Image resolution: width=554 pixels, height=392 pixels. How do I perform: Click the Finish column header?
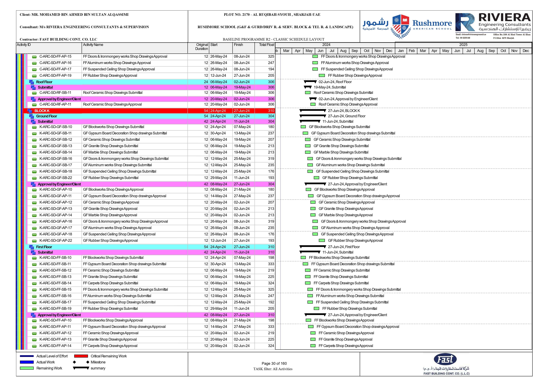coord(243,48)
